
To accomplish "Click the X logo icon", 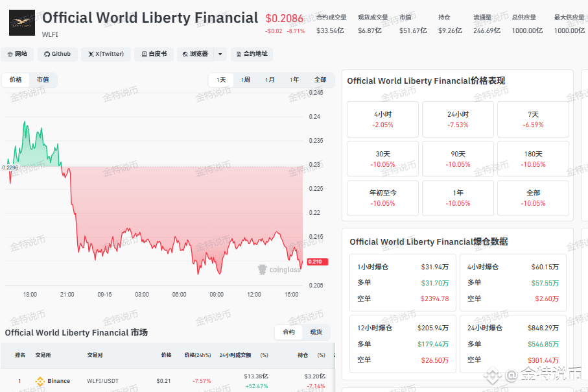I will [x=91, y=55].
